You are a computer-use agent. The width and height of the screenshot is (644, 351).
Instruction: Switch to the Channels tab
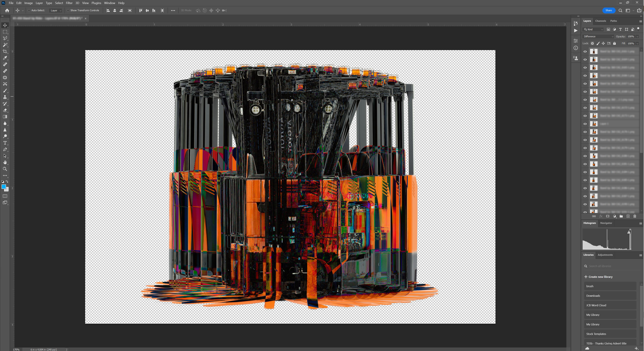(600, 21)
